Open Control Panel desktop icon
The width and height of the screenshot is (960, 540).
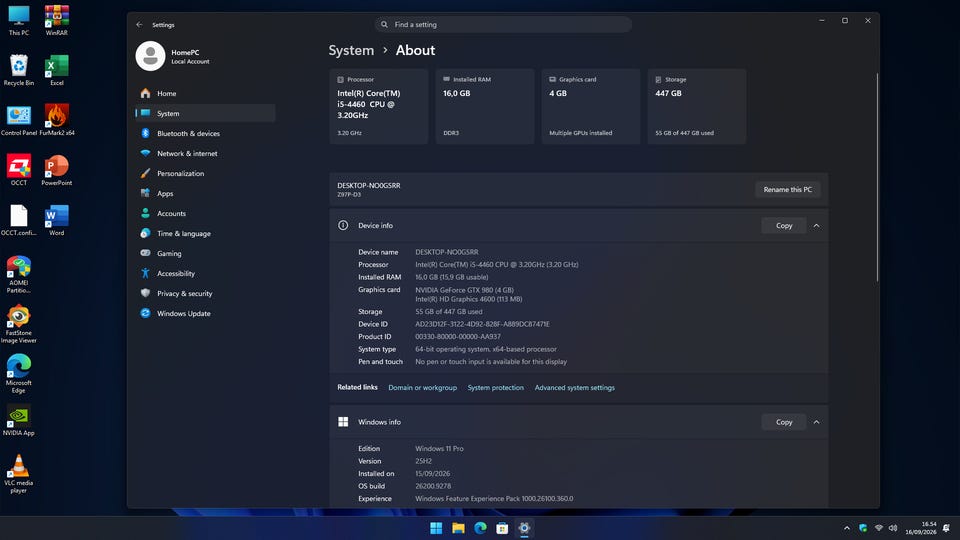(x=19, y=121)
